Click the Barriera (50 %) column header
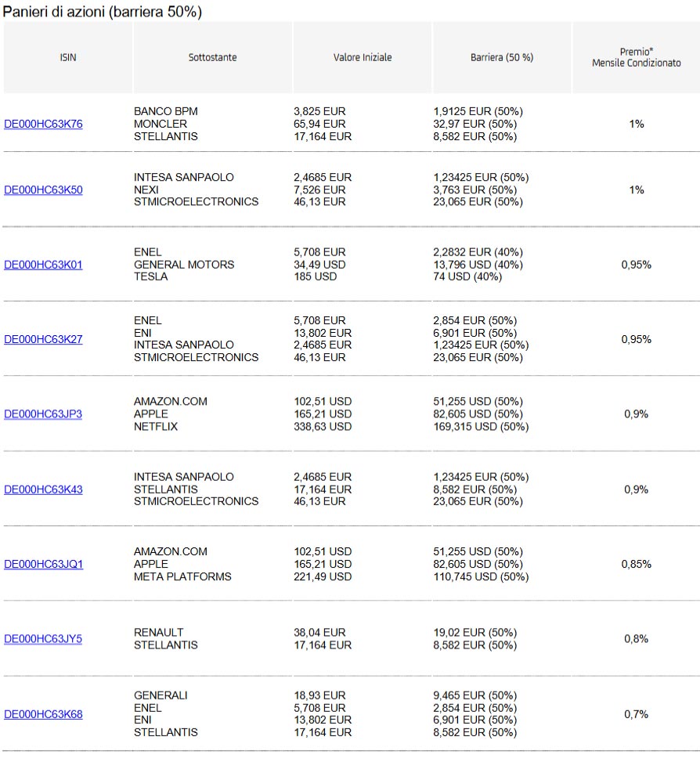The height and width of the screenshot is (762, 700). click(502, 58)
